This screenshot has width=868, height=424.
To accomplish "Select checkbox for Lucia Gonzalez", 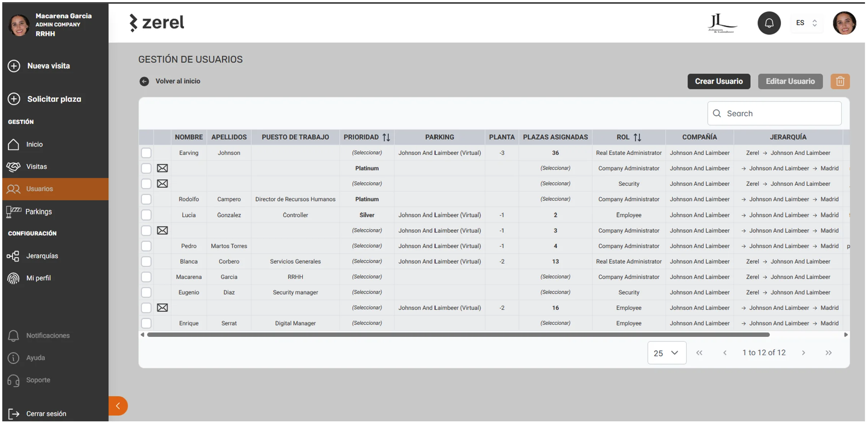I will 146,215.
